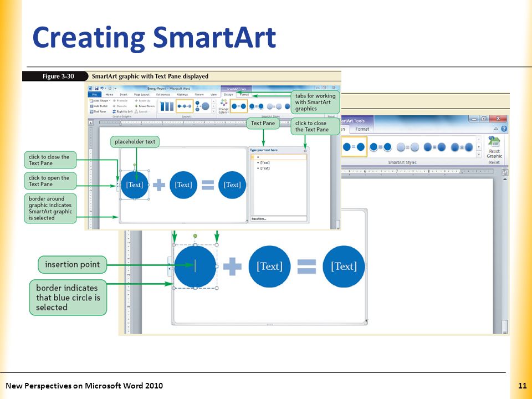
Task: Pick the third pale SmartArt style in rear window
Action: pyautogui.click(x=407, y=147)
